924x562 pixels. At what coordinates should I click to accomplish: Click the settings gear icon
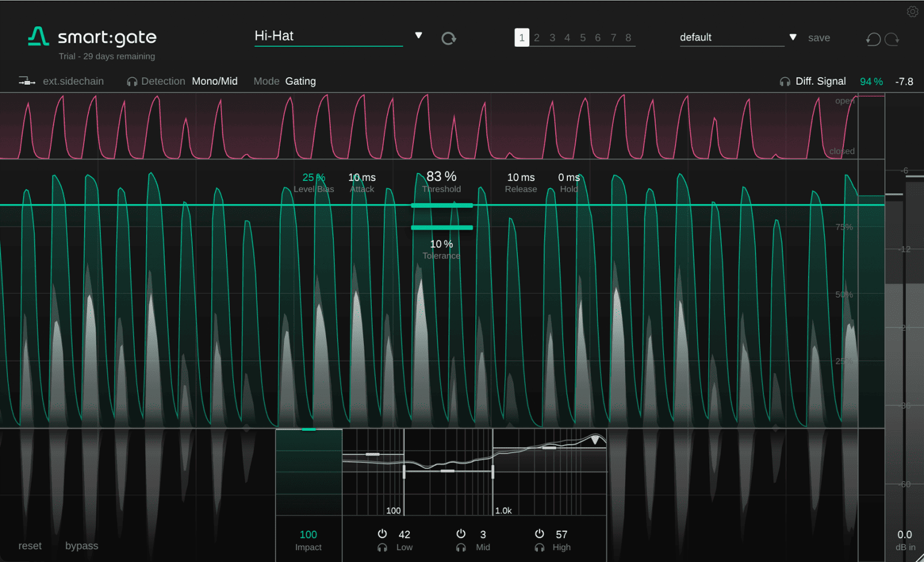point(913,11)
